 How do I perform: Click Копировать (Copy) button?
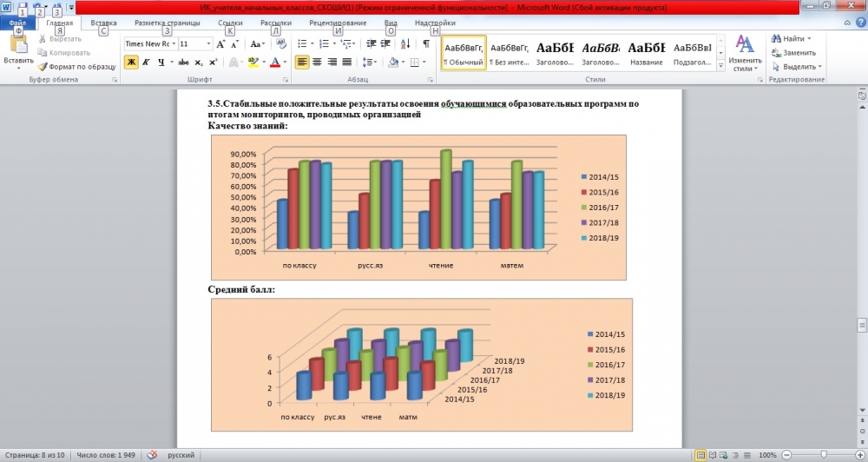pos(63,53)
